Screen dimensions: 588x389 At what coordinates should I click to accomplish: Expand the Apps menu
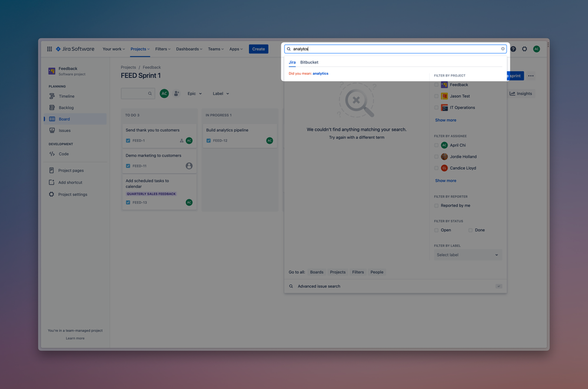pos(236,49)
